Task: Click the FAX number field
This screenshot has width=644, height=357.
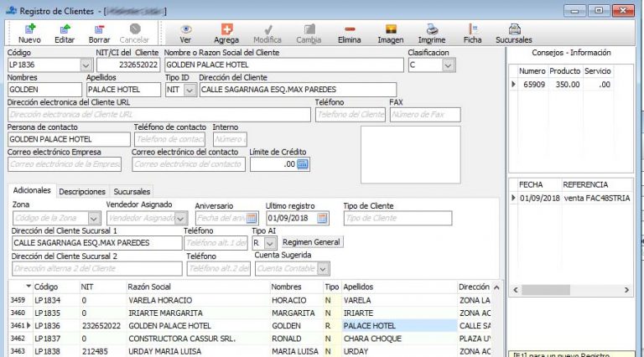Action: click(425, 115)
